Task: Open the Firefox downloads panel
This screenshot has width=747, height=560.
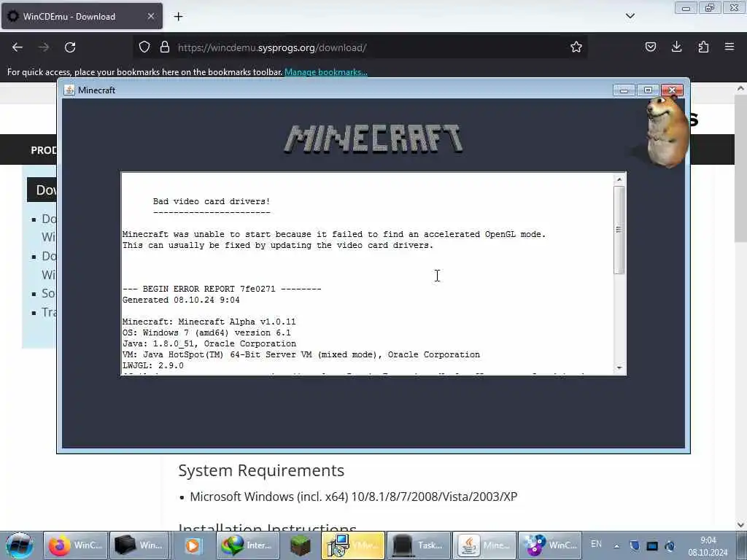Action: click(676, 47)
